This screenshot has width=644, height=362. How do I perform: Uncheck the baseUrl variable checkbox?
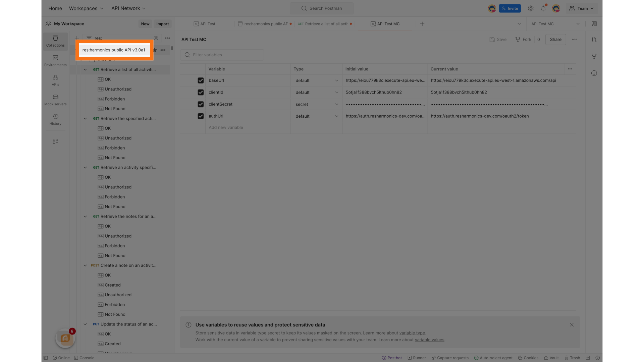click(201, 80)
